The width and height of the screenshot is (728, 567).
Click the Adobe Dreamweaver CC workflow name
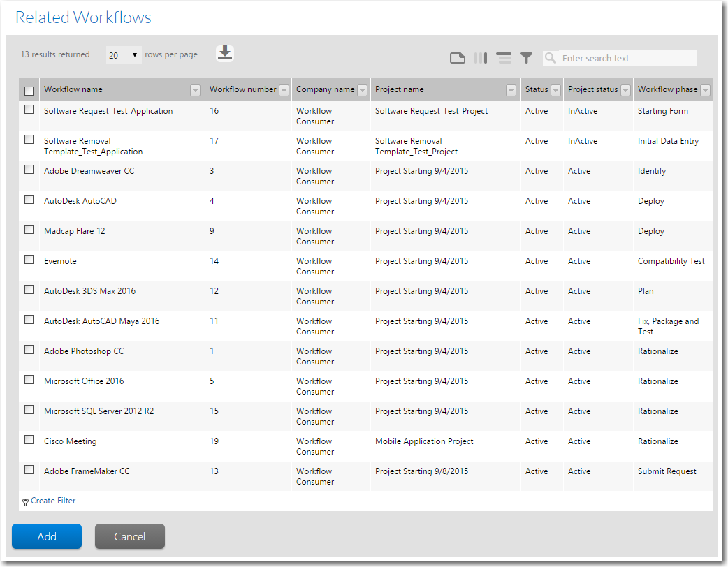click(x=89, y=171)
